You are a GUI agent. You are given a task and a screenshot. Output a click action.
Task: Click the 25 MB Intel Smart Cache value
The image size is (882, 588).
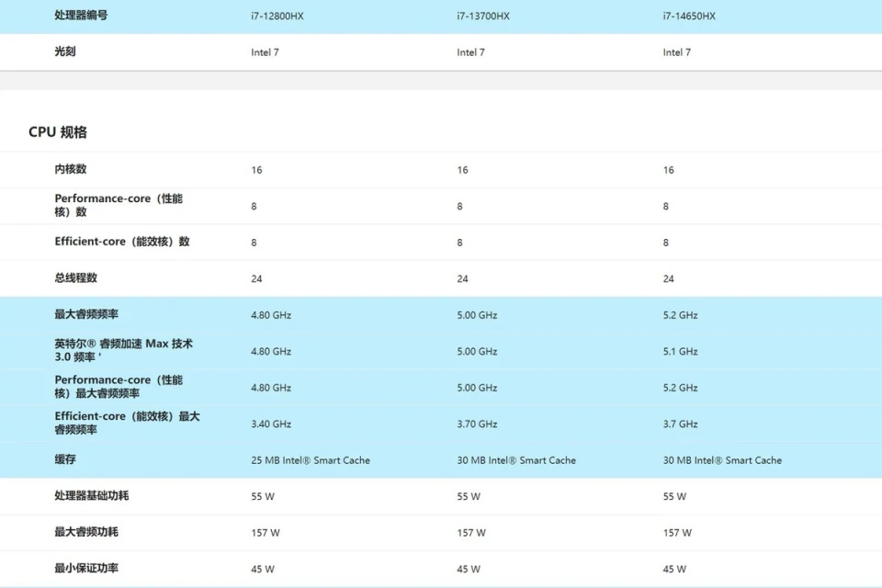click(x=311, y=460)
